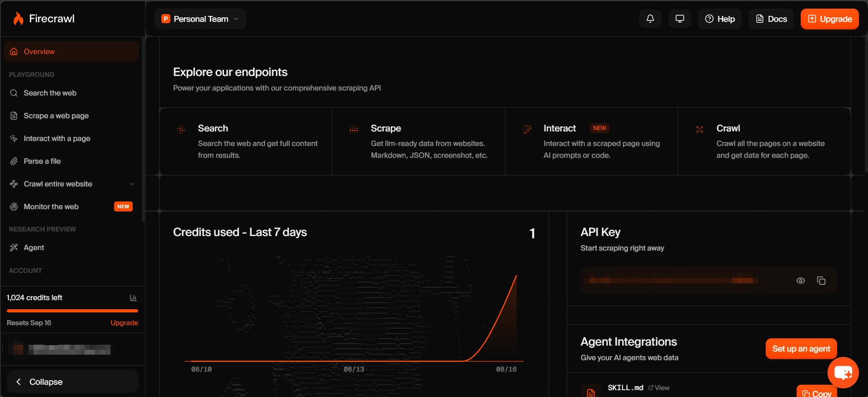Open the Interact endpoint card
This screenshot has width=868, height=397.
tap(591, 141)
